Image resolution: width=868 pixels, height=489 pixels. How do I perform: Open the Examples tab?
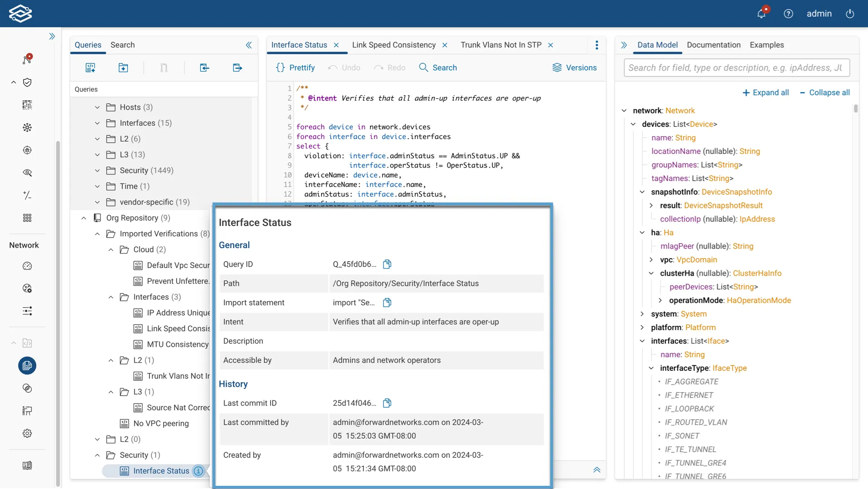(x=767, y=45)
